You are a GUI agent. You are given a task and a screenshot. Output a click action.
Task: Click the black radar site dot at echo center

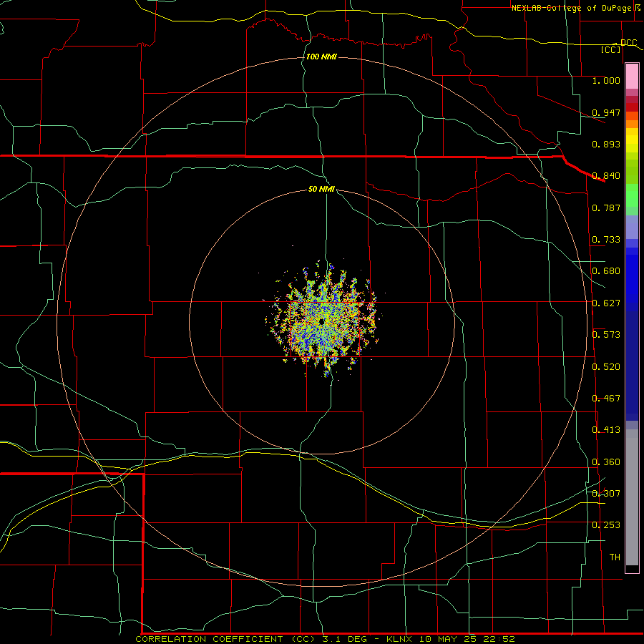pyautogui.click(x=321, y=321)
